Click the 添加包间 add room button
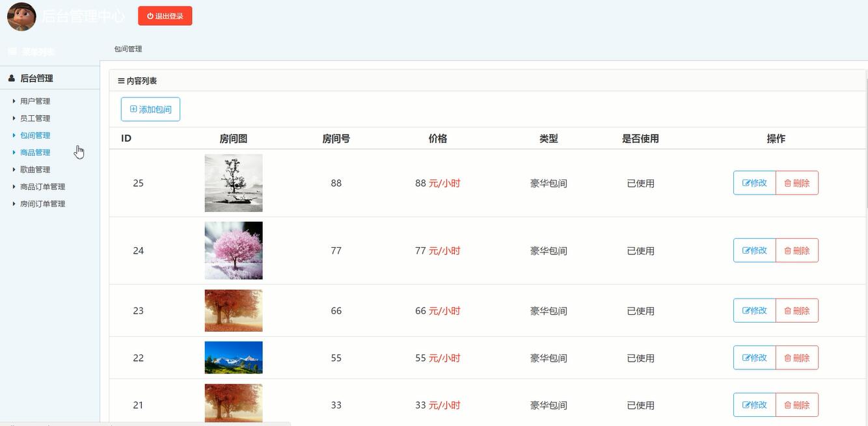868x426 pixels. point(150,109)
